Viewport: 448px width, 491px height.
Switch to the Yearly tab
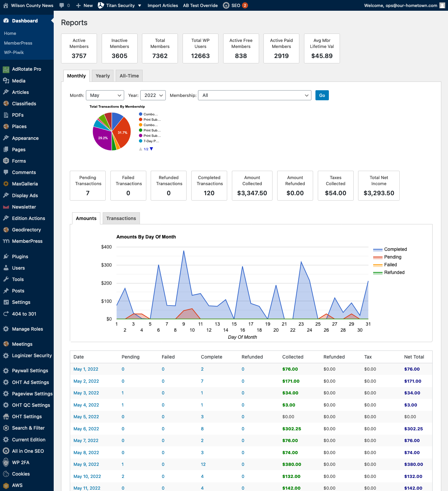[x=102, y=76]
